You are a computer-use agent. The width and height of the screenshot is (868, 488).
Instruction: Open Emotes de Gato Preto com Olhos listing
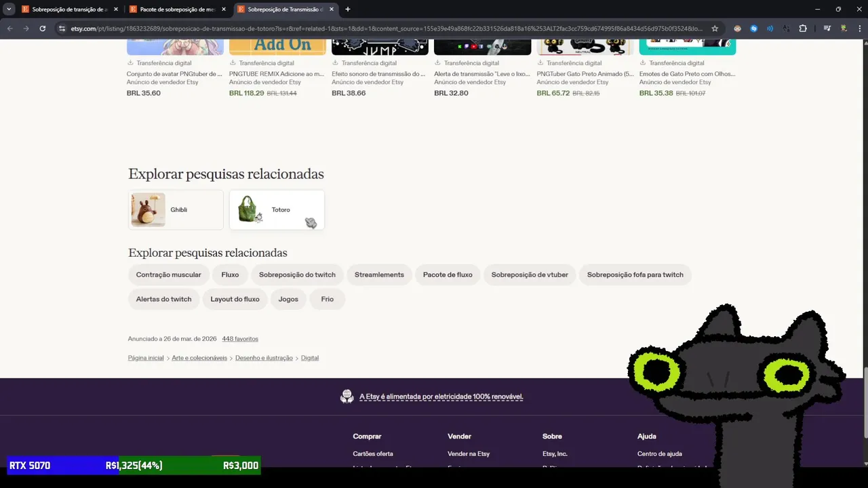click(x=687, y=73)
